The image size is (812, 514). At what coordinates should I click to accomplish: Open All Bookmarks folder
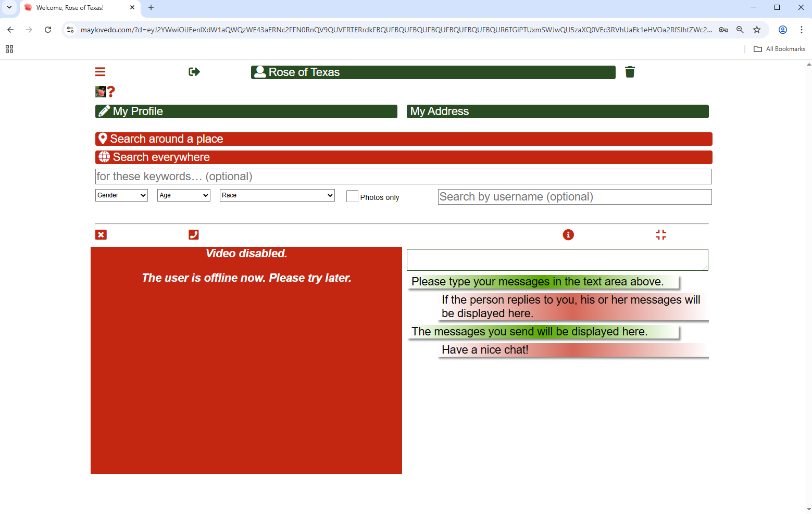point(780,49)
